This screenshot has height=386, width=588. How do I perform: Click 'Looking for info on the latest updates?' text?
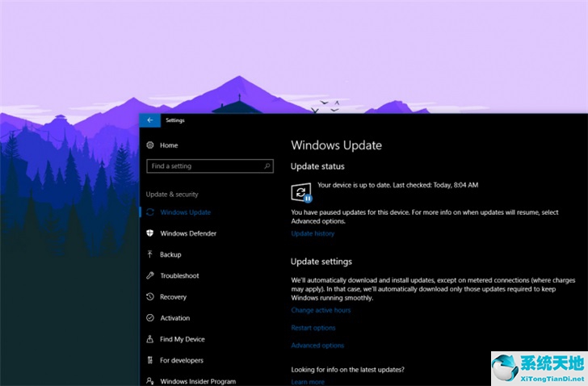point(347,370)
